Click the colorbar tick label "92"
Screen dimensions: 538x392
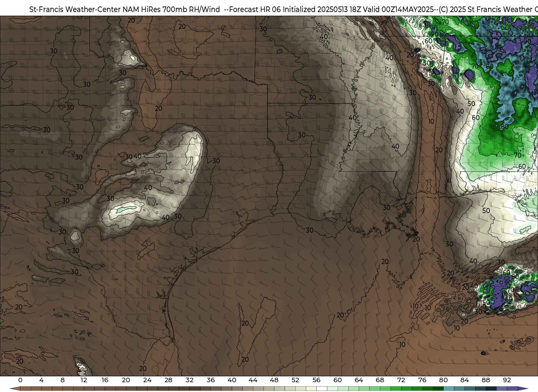tap(507, 380)
